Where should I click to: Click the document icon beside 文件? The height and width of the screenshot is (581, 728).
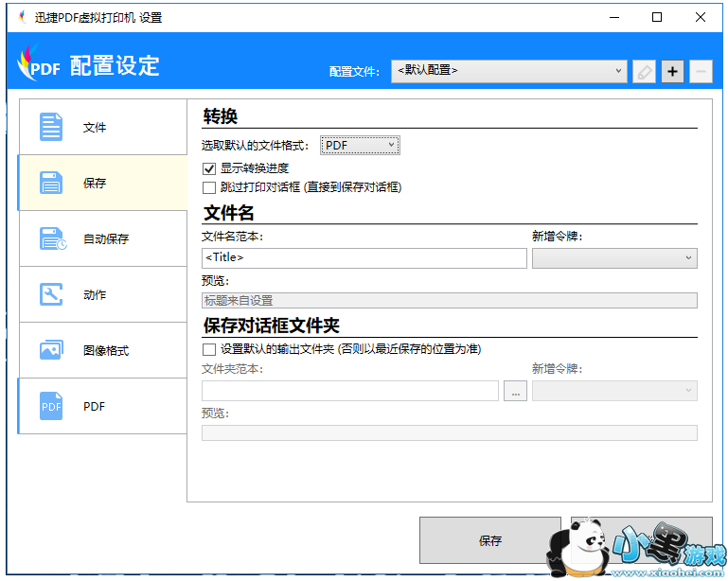(x=51, y=127)
